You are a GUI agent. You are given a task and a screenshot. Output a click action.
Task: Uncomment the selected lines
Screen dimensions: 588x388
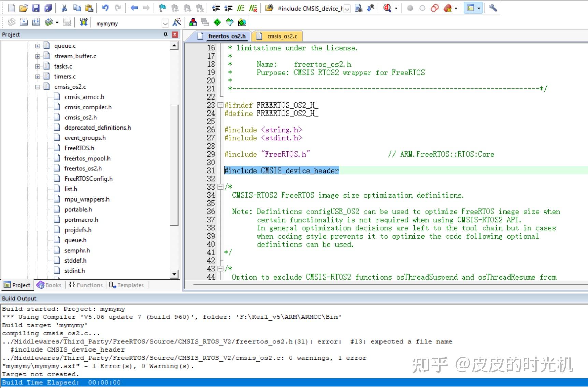(253, 8)
